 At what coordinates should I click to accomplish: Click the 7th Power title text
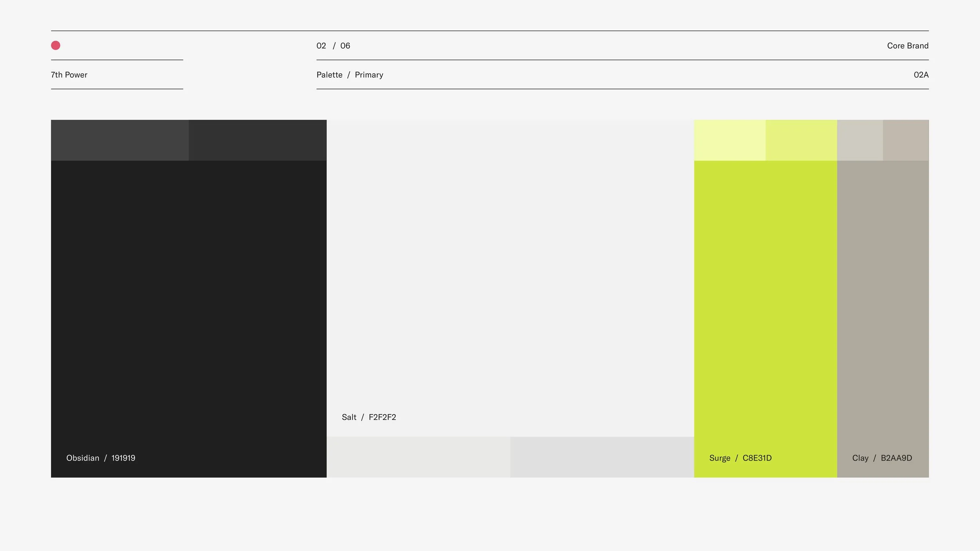69,75
